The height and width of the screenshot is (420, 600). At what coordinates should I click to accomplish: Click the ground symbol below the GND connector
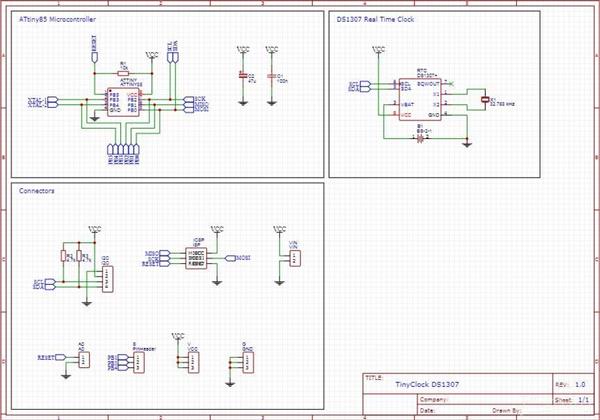tap(230, 384)
